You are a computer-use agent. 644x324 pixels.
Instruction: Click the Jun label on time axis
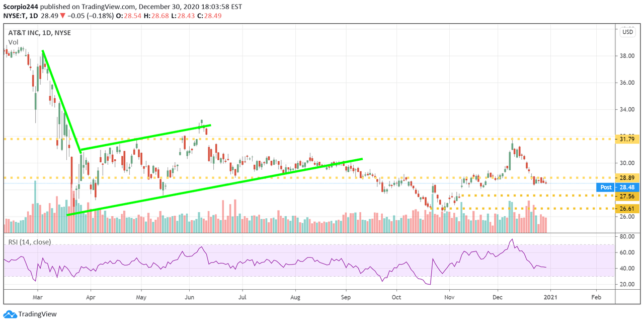(x=189, y=296)
